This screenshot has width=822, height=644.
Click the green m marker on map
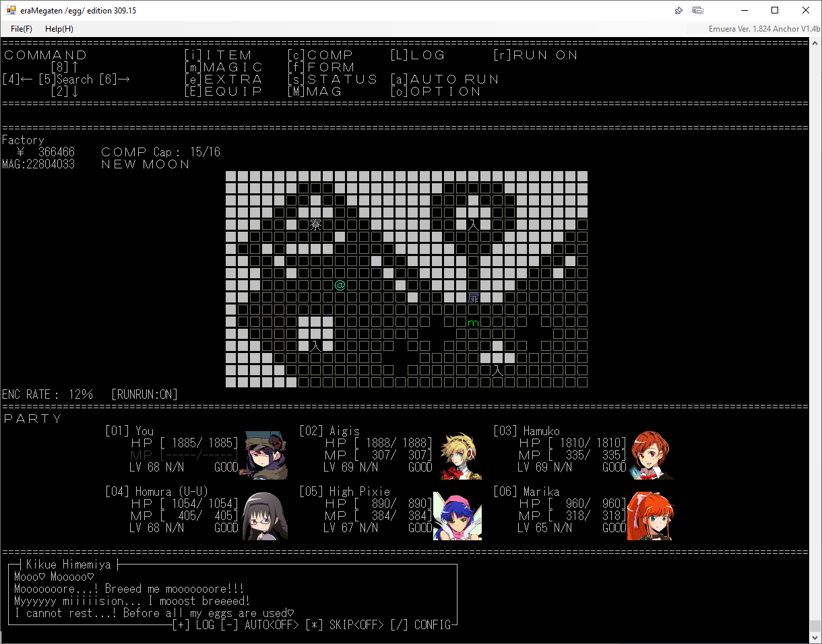coord(473,323)
